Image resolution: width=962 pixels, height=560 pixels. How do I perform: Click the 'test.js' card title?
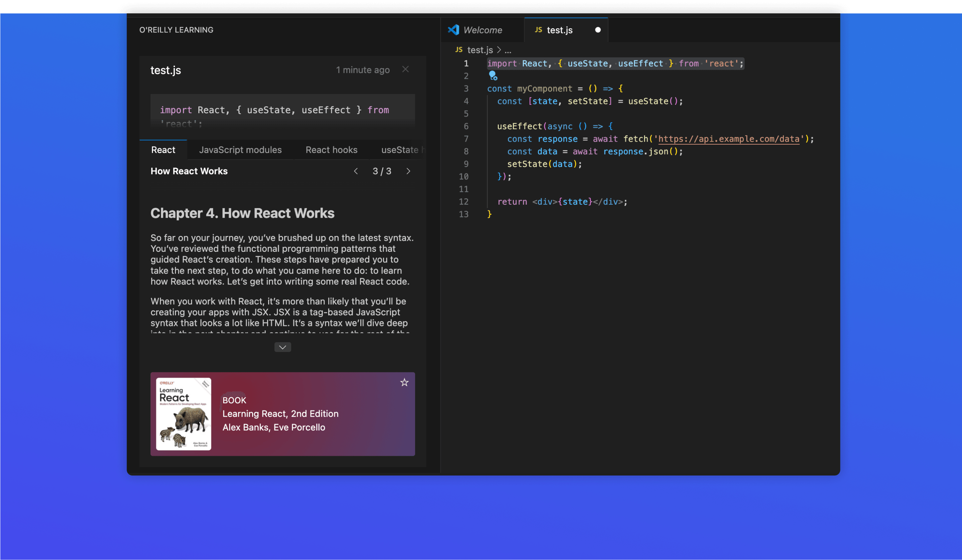[x=166, y=70]
